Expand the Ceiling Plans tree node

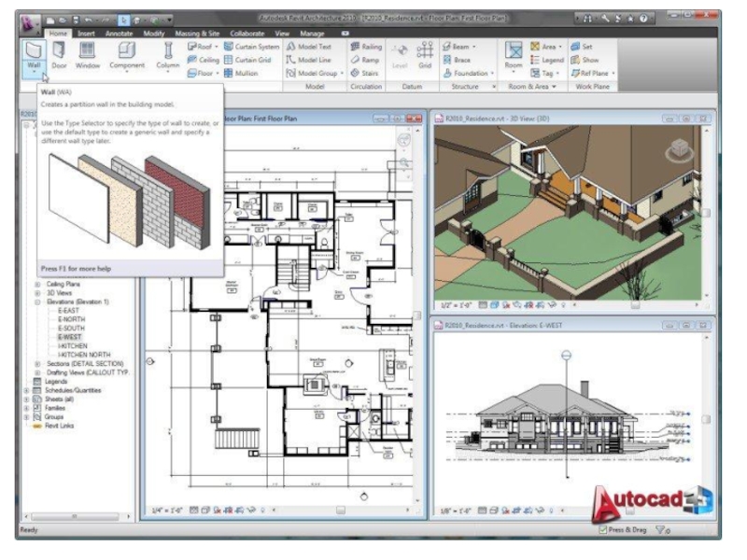coord(37,285)
